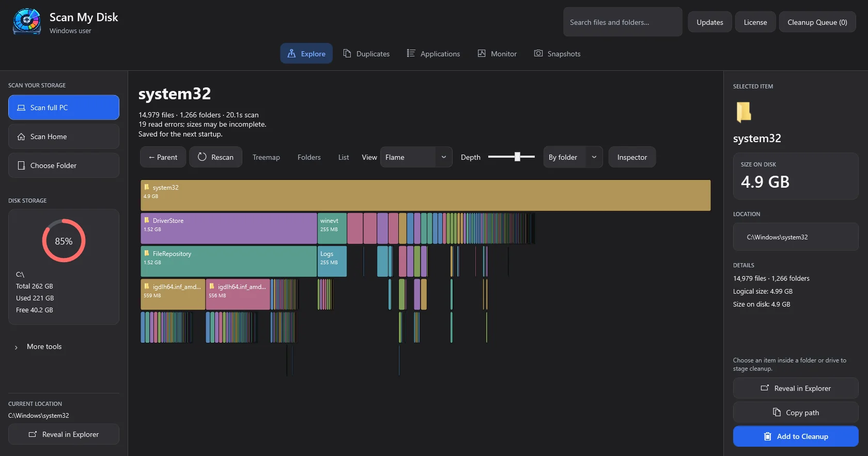Click the house icon in Scan Home
The width and height of the screenshot is (868, 456).
[x=21, y=136]
